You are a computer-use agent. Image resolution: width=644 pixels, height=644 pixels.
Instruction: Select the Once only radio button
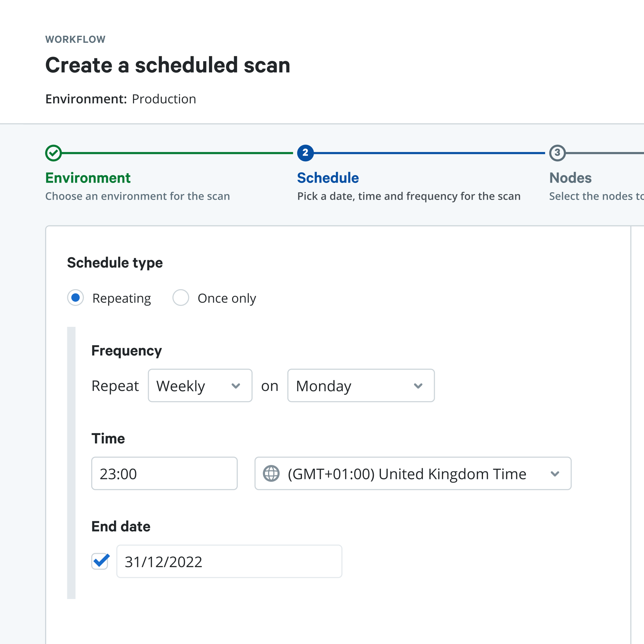(x=181, y=298)
